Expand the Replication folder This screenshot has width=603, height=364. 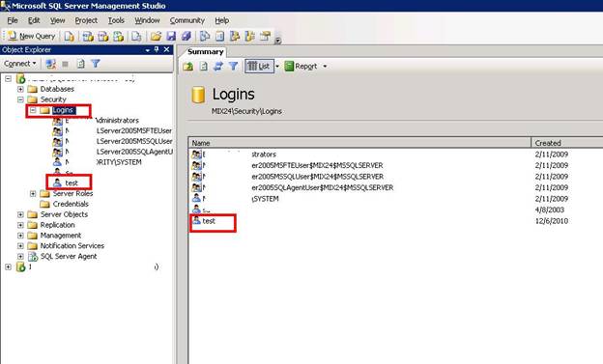click(20, 225)
